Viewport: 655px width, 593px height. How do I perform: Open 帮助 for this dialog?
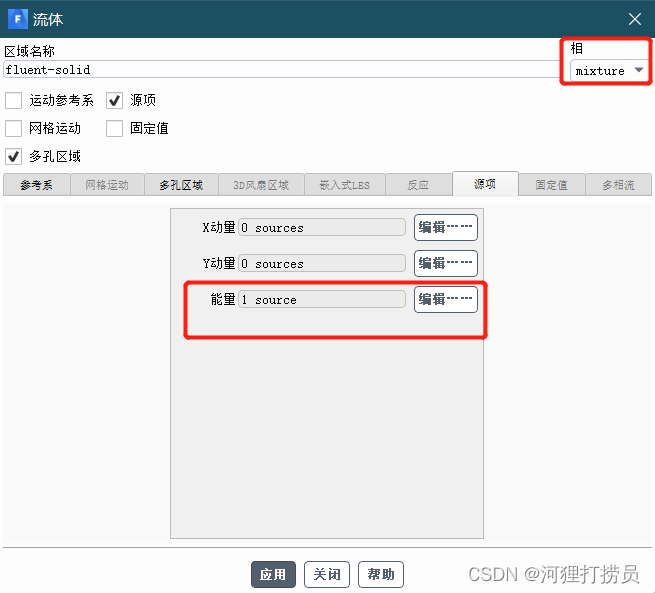[x=381, y=574]
